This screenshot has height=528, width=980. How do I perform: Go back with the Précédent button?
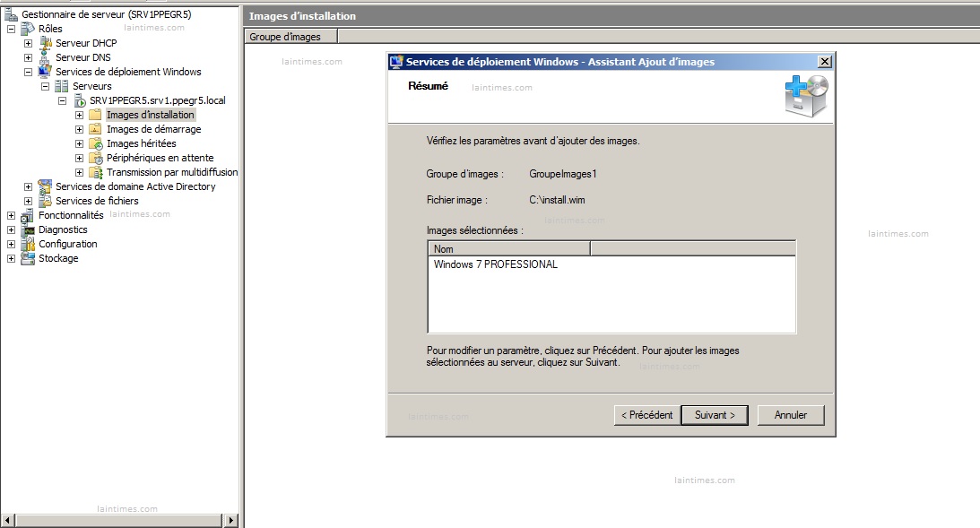pyautogui.click(x=646, y=416)
